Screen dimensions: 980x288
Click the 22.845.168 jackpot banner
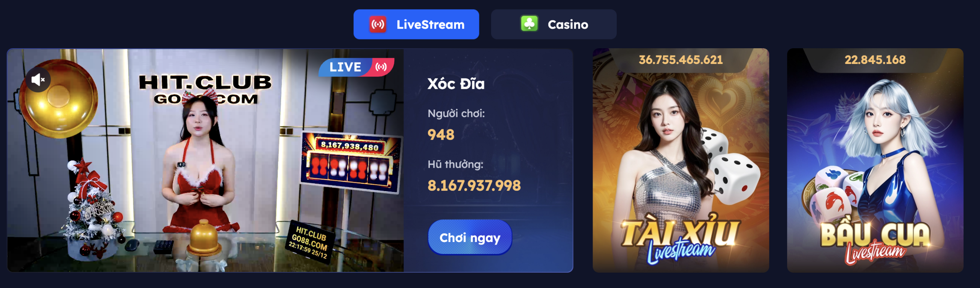pyautogui.click(x=875, y=60)
